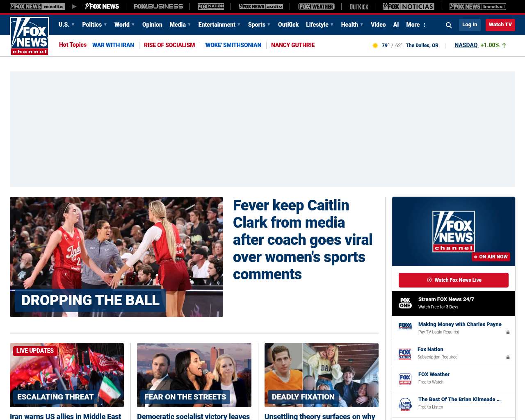Open the Iran warns US allies headline

[66, 416]
